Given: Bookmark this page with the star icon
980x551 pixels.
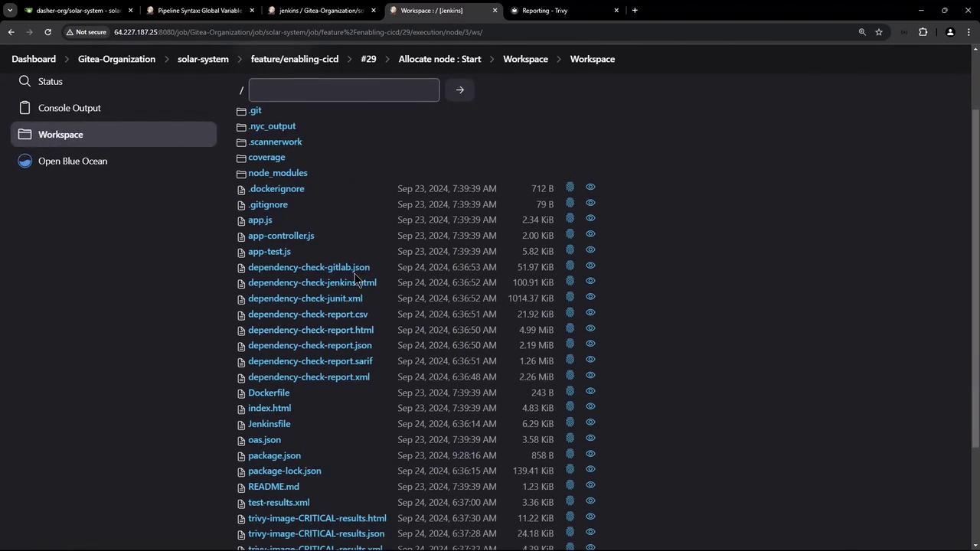Looking at the screenshot, I should (x=879, y=32).
